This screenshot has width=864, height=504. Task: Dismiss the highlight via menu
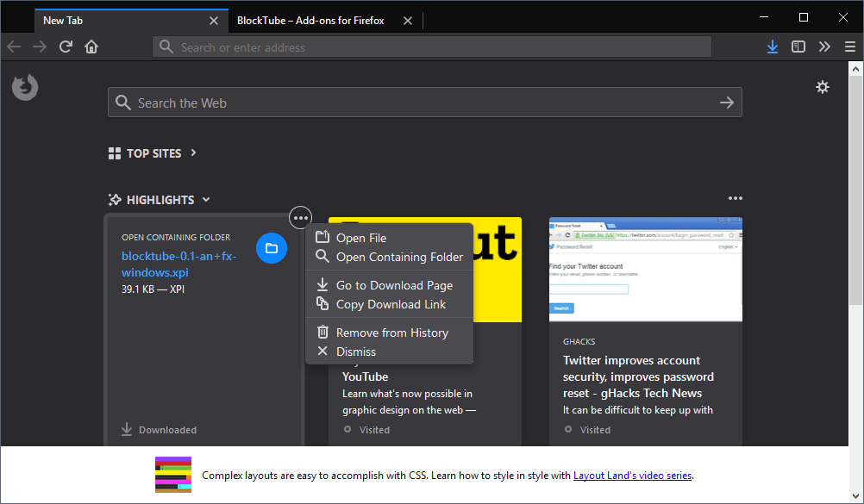[389, 352]
